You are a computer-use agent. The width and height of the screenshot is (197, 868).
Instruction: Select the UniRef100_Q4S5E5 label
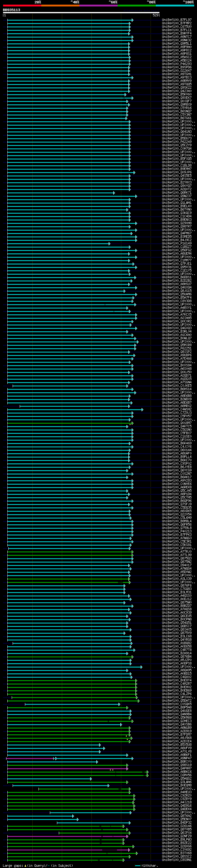pos(177,176)
